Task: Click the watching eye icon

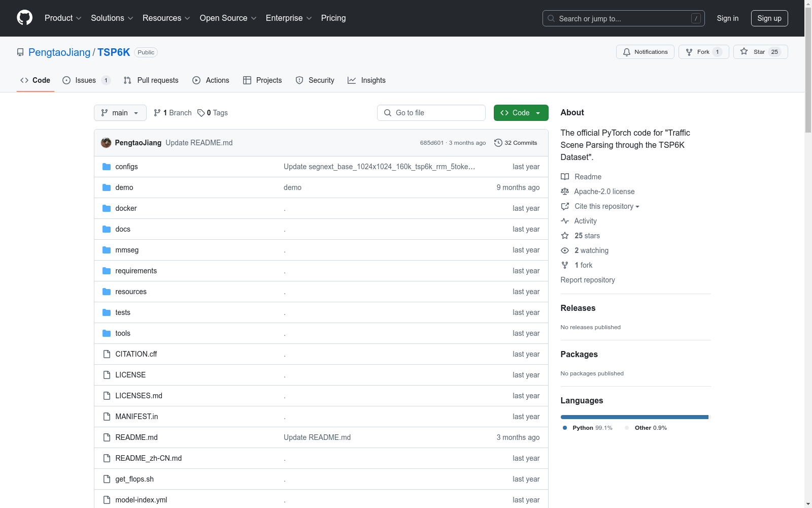Action: tap(565, 250)
